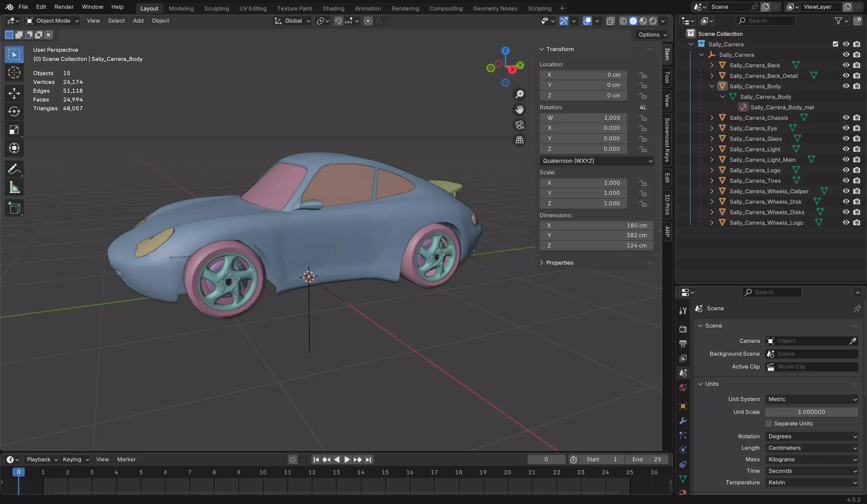Screen dimensions: 867x504
Task: Disable rendering for Sally_Carrera_Tires
Action: (857, 180)
